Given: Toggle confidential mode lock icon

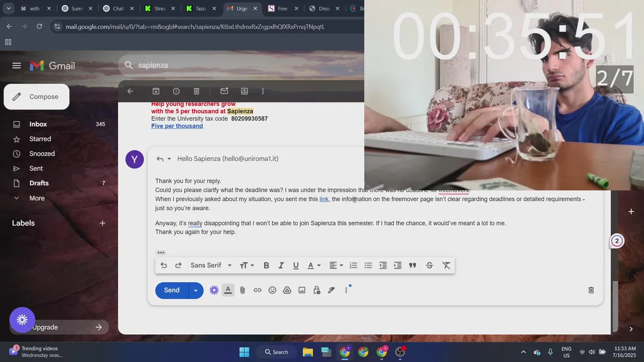Looking at the screenshot, I should pyautogui.click(x=317, y=290).
